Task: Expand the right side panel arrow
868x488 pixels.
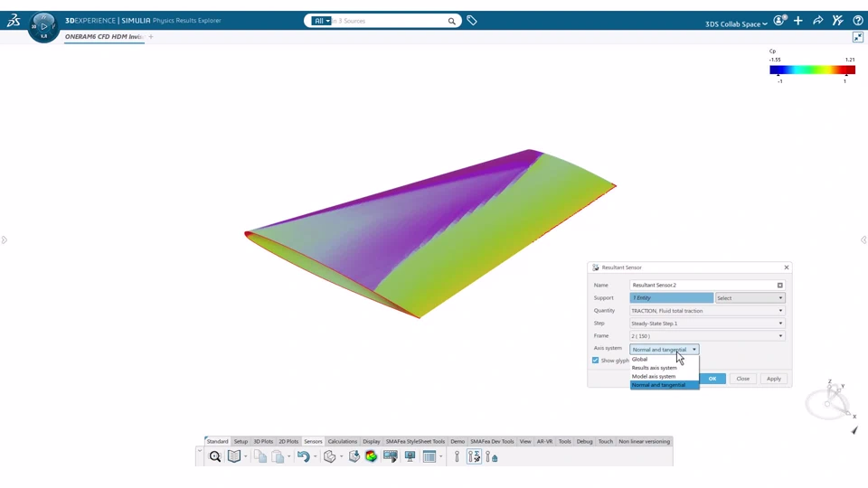Action: pos(863,239)
